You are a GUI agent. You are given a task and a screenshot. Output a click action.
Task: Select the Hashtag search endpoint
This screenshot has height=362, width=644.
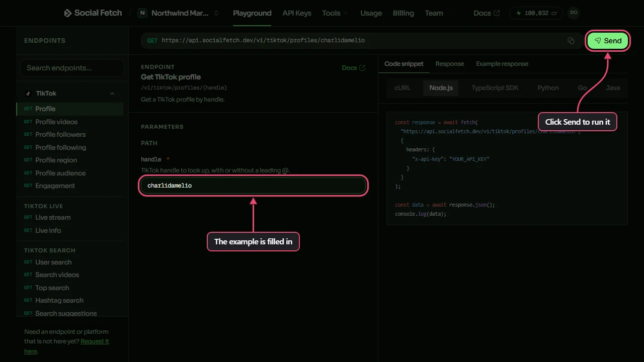(x=70, y=300)
